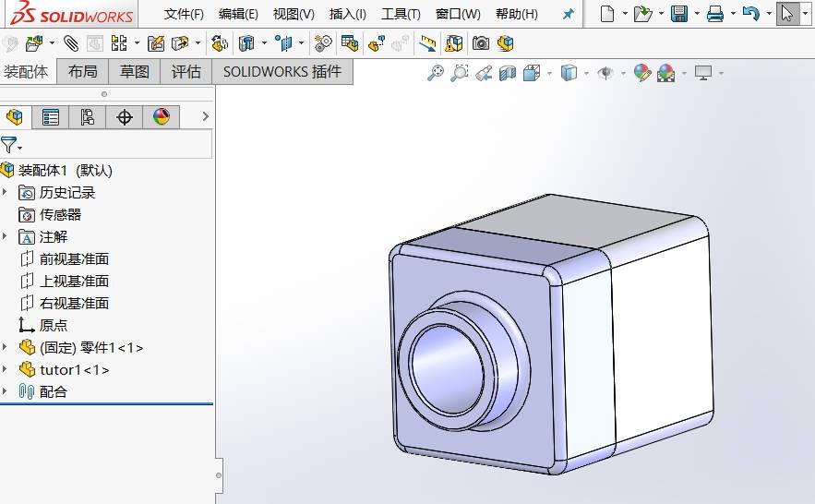
Task: Click the Zoom to Fit icon
Action: tap(436, 73)
